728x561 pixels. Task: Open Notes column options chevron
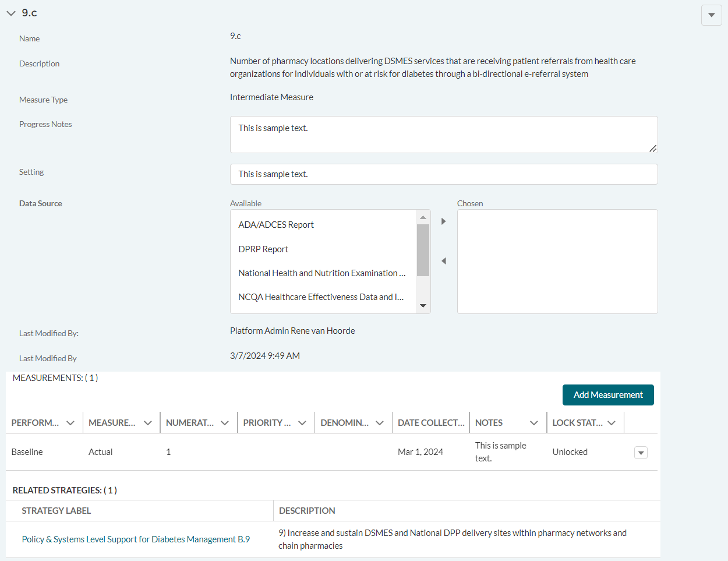534,423
